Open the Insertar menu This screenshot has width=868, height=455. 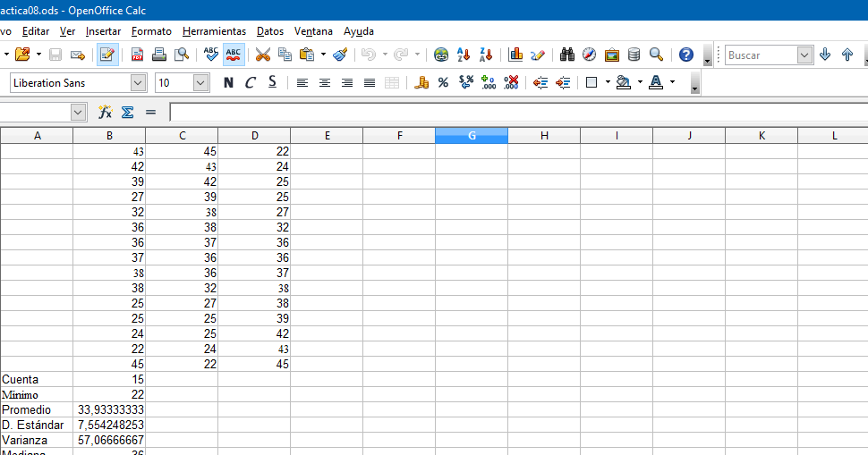(103, 31)
